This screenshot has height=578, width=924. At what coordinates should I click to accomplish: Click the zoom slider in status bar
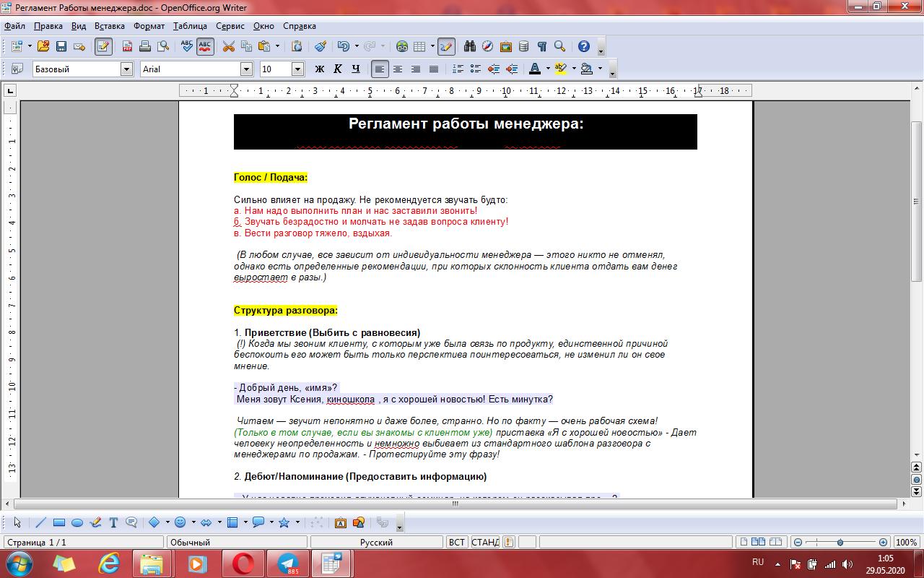[x=840, y=542]
